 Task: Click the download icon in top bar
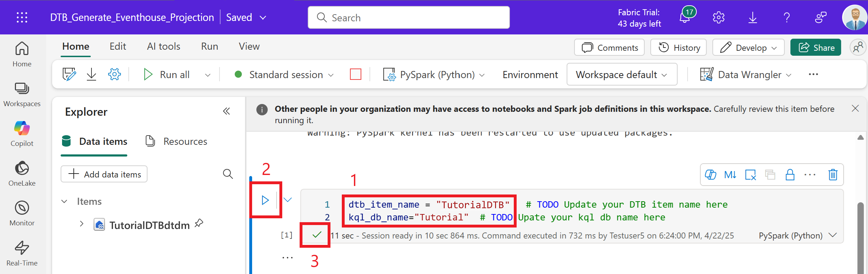pyautogui.click(x=752, y=17)
